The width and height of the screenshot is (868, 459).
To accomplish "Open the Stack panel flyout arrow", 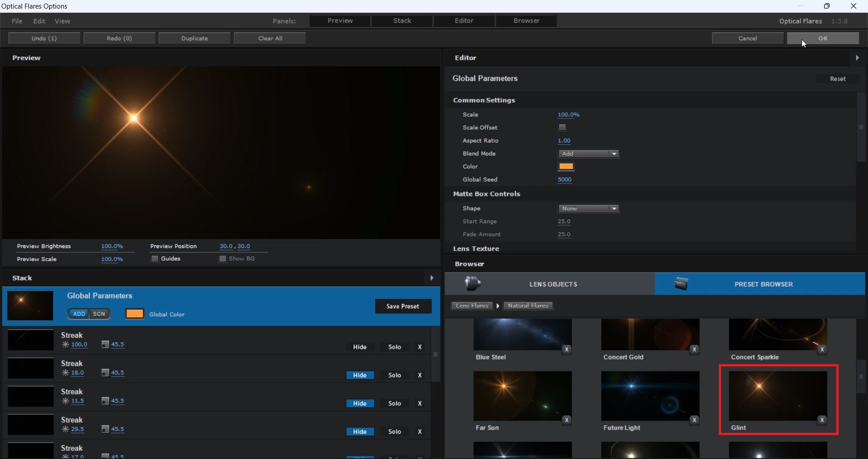I will pyautogui.click(x=432, y=278).
